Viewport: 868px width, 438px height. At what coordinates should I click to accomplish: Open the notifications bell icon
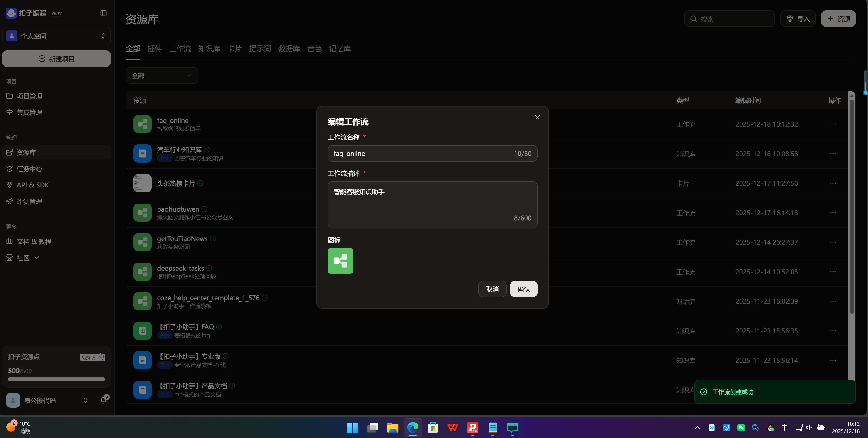(104, 400)
